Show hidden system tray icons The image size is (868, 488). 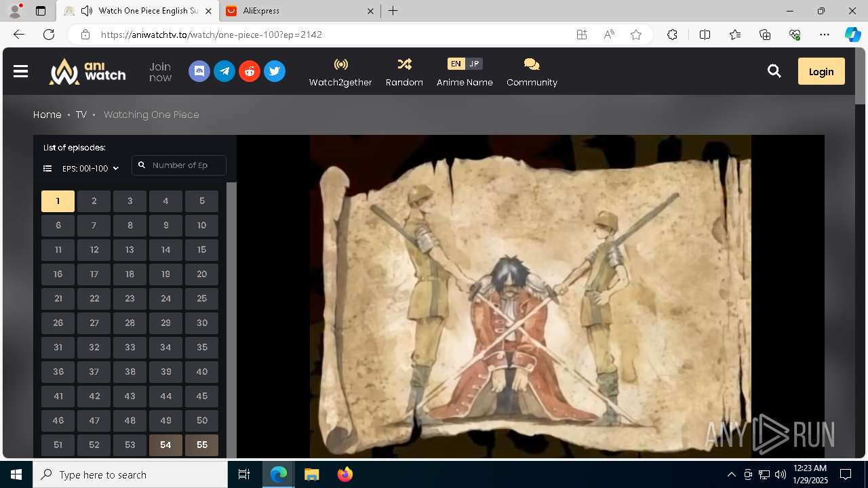click(731, 474)
